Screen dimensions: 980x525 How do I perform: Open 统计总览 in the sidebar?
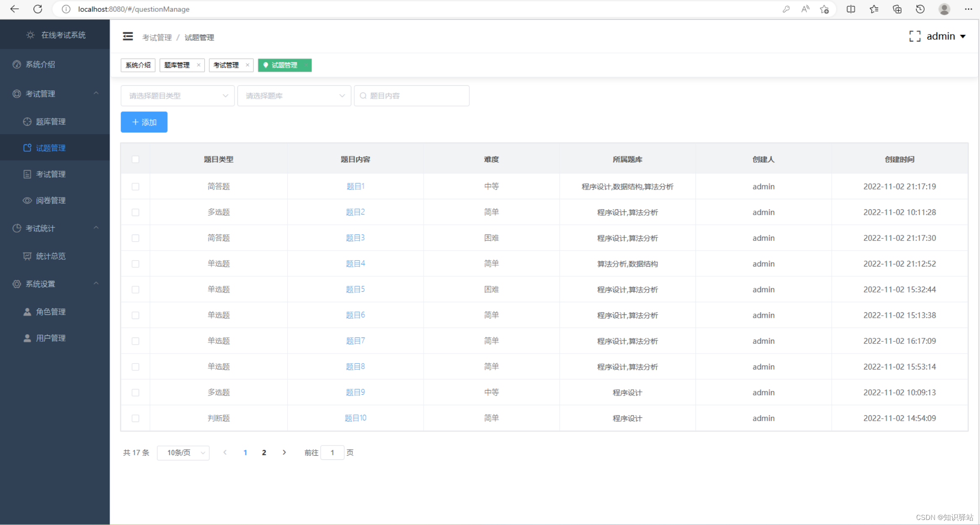point(55,256)
